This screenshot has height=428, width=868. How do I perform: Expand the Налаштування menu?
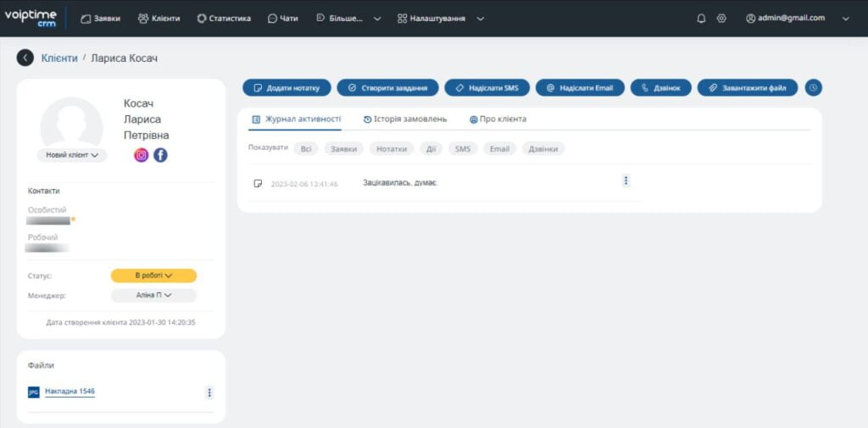441,19
